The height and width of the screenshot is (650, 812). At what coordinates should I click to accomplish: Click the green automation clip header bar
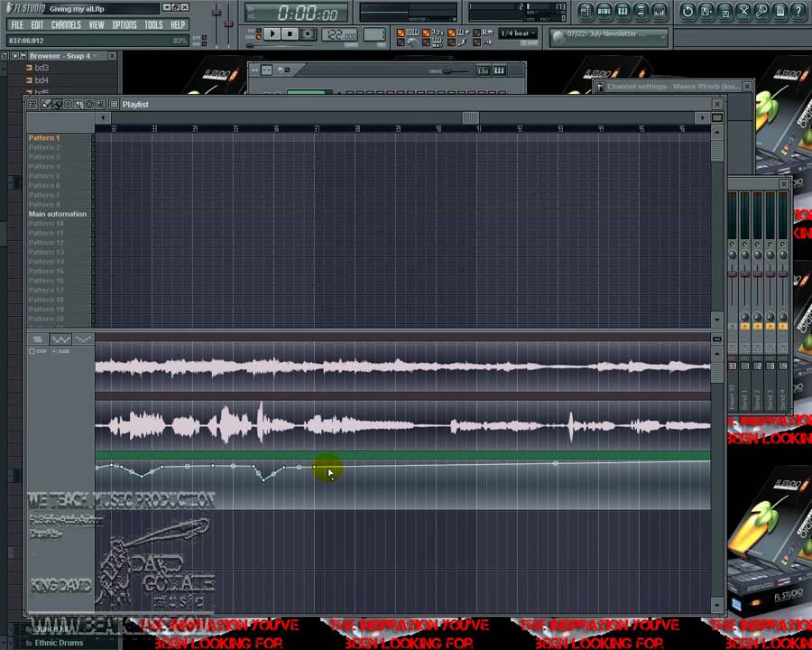click(x=402, y=455)
